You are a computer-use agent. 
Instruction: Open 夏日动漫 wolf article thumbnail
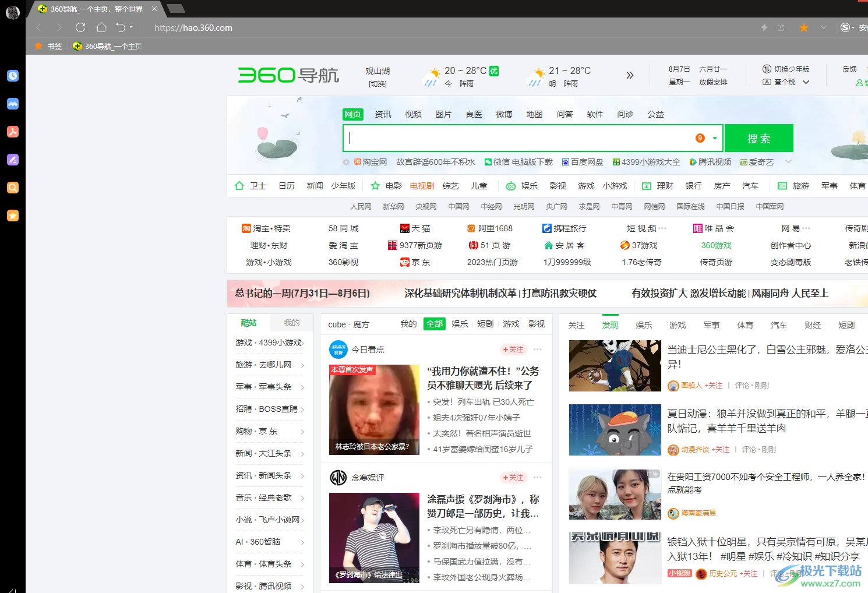pos(615,430)
